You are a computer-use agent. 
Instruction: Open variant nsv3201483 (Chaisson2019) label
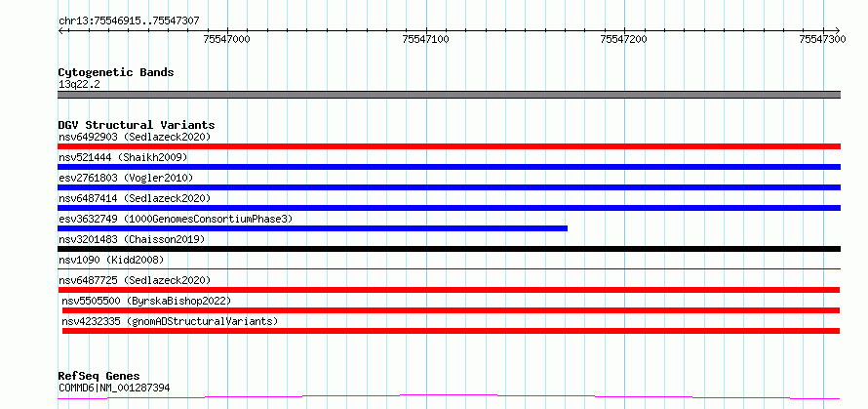(132, 239)
